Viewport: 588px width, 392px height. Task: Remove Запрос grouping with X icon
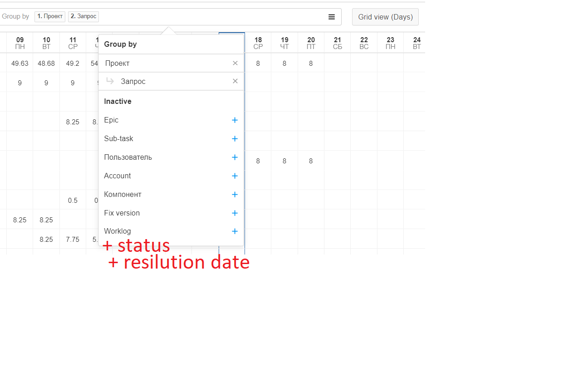(235, 81)
